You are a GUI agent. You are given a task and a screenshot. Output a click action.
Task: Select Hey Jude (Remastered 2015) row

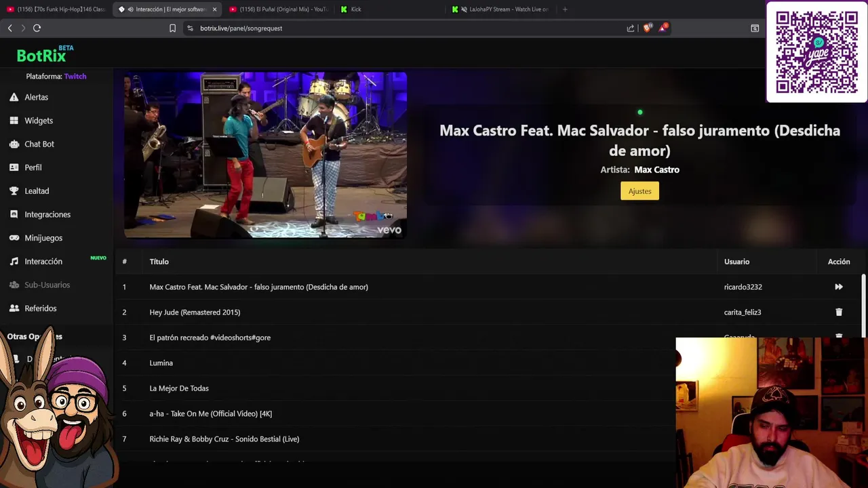(488, 312)
